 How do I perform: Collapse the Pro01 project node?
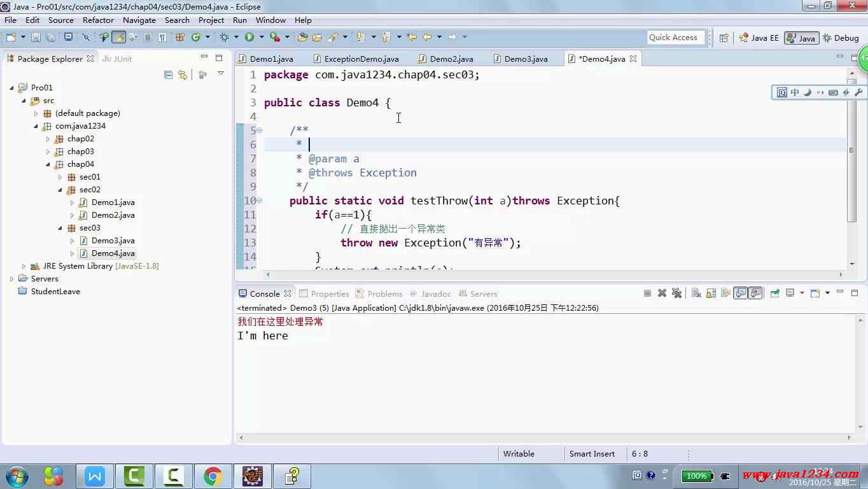click(x=11, y=88)
